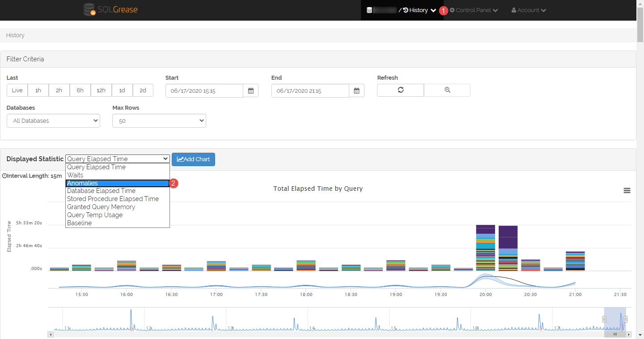
Task: Click the SQLGrease logo
Action: point(110,9)
